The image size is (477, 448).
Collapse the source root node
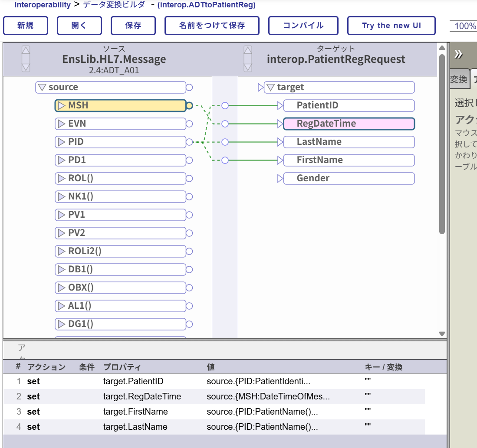(42, 87)
